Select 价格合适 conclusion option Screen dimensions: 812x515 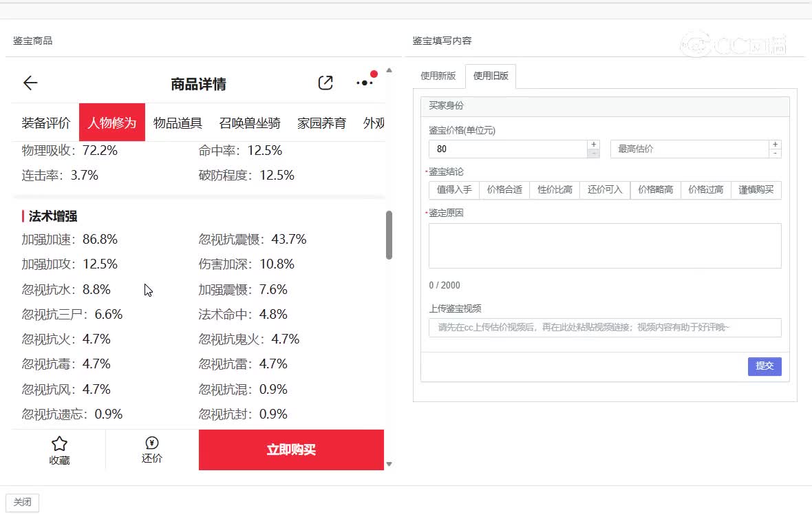(504, 190)
